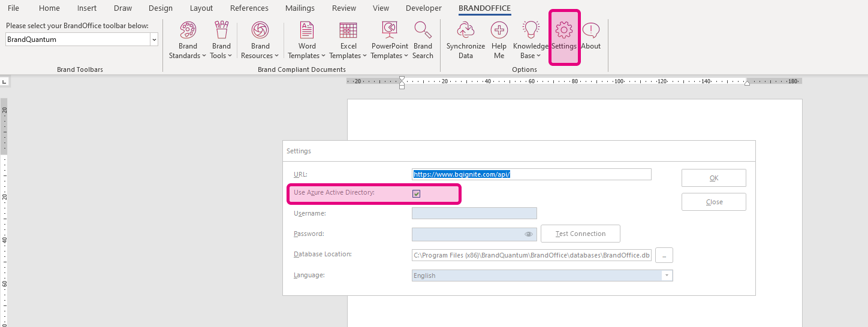This screenshot has width=868, height=327.
Task: Go to the Review tab
Action: 344,8
